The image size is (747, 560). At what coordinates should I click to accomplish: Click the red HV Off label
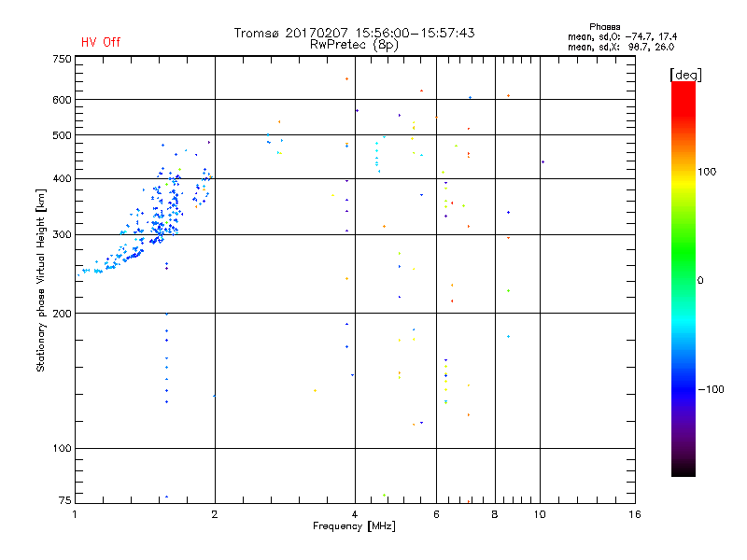(101, 42)
